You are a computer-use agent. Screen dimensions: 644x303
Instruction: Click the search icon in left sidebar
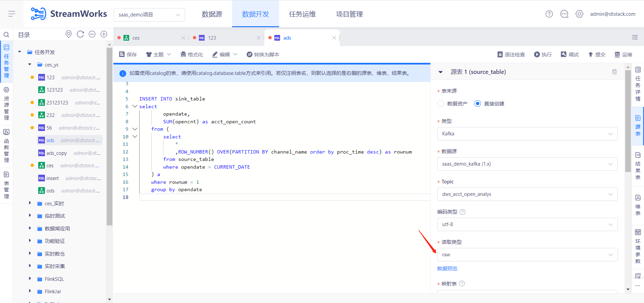point(6,34)
